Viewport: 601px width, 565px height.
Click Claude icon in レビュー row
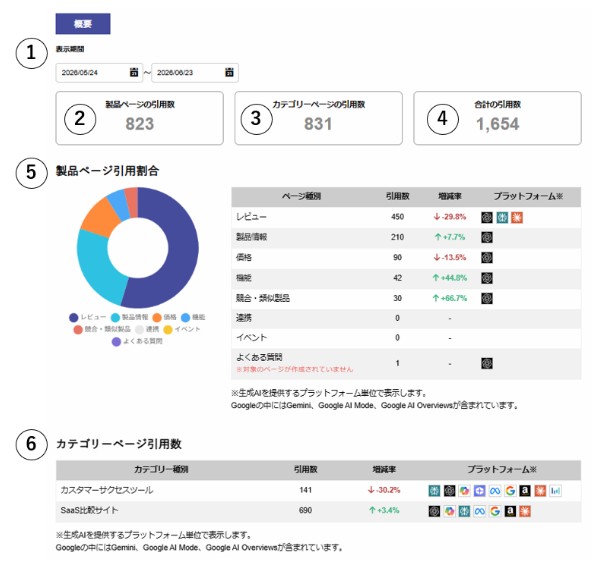tap(517, 217)
